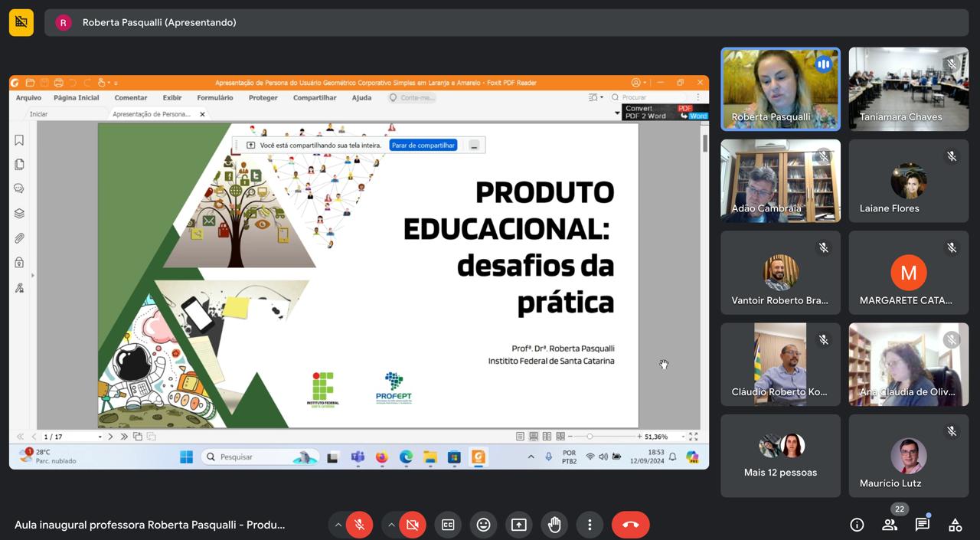Expand video settings arrow beside camera

(391, 525)
